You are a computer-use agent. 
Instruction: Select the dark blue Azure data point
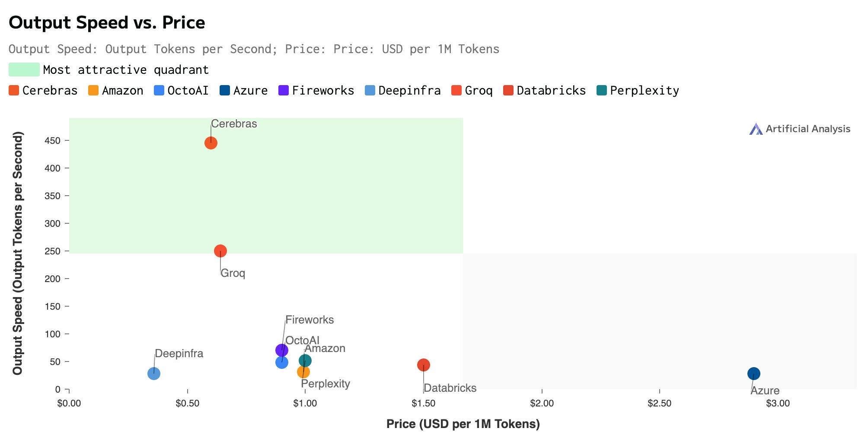point(753,374)
